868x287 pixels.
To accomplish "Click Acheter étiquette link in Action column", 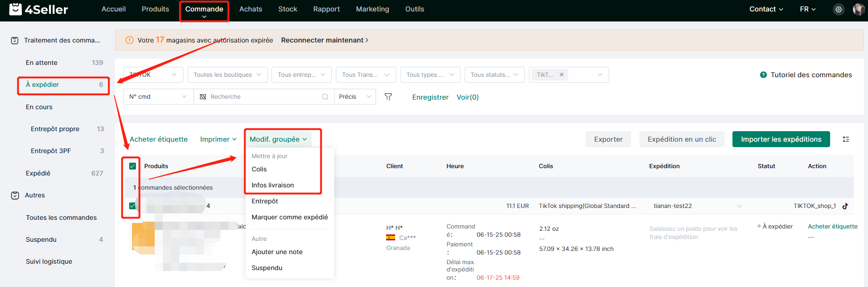I will click(x=832, y=226).
